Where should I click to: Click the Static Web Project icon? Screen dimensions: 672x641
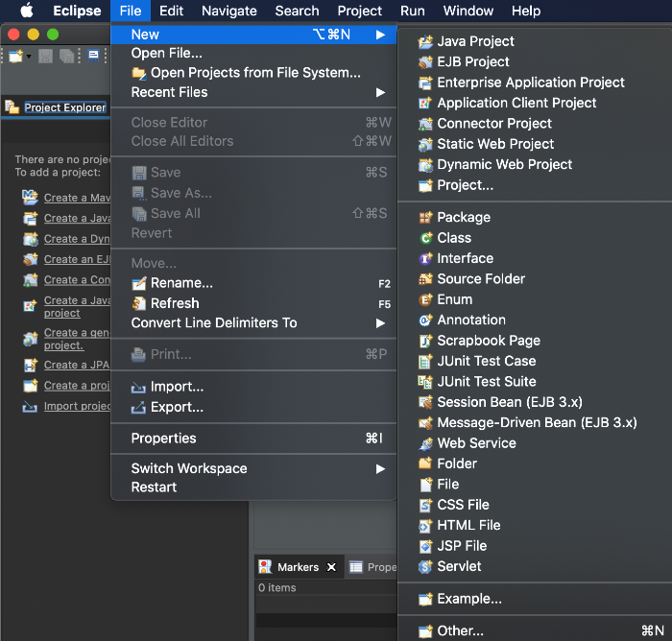[425, 144]
